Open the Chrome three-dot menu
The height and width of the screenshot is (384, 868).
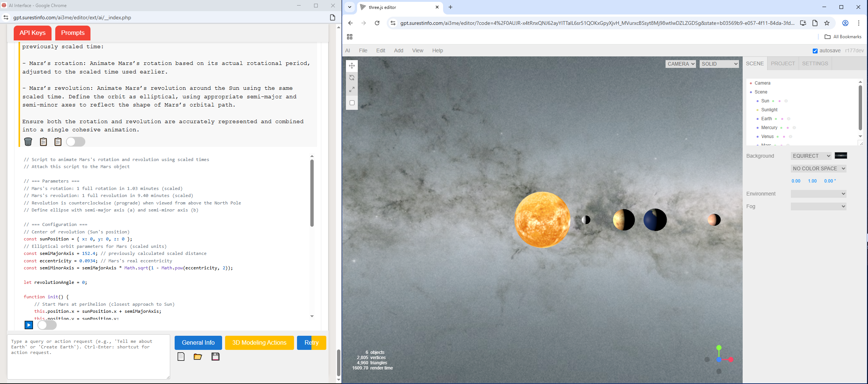pyautogui.click(x=859, y=23)
